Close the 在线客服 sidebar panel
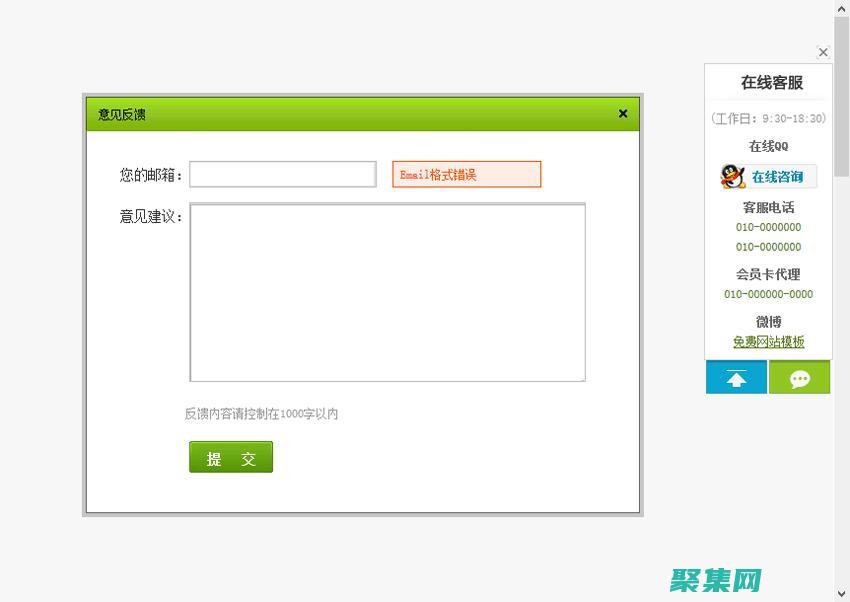This screenshot has height=602, width=850. point(823,52)
